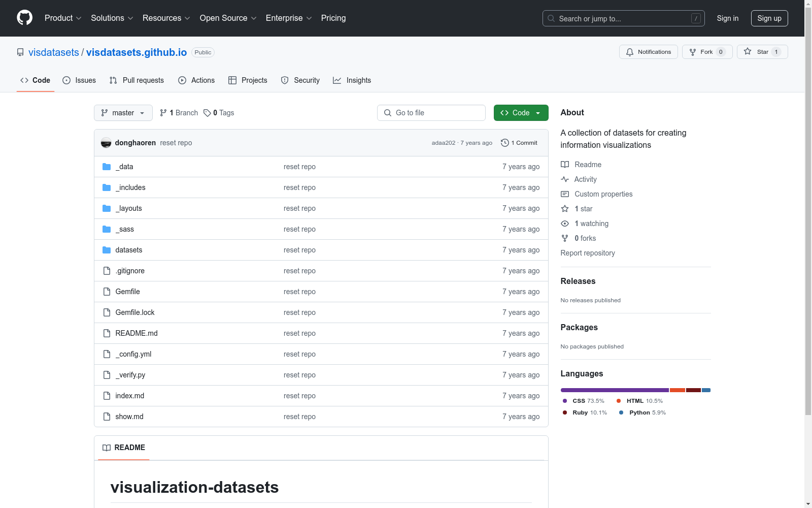Screen dimensions: 812x508
Task: Click the Ruby 10.1% language entry
Action: coord(585,412)
